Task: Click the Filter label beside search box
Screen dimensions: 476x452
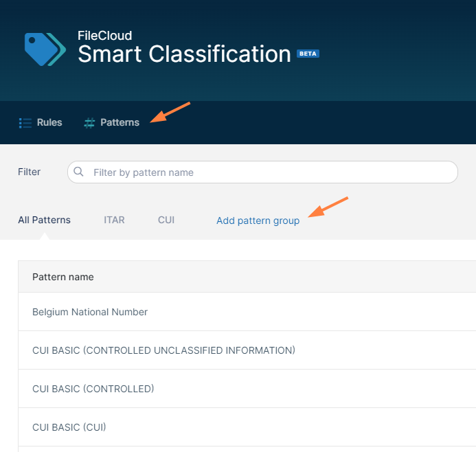Action: click(29, 172)
